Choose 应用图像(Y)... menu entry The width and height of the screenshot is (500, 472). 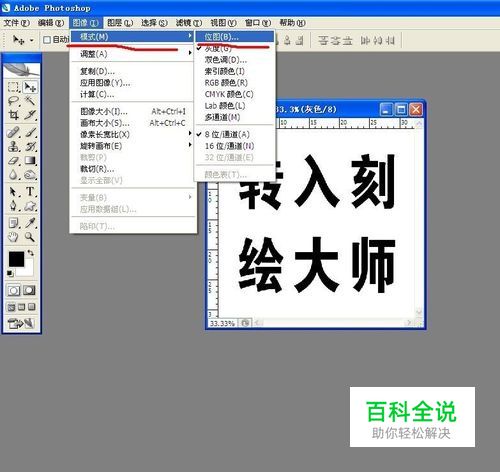tap(132, 83)
